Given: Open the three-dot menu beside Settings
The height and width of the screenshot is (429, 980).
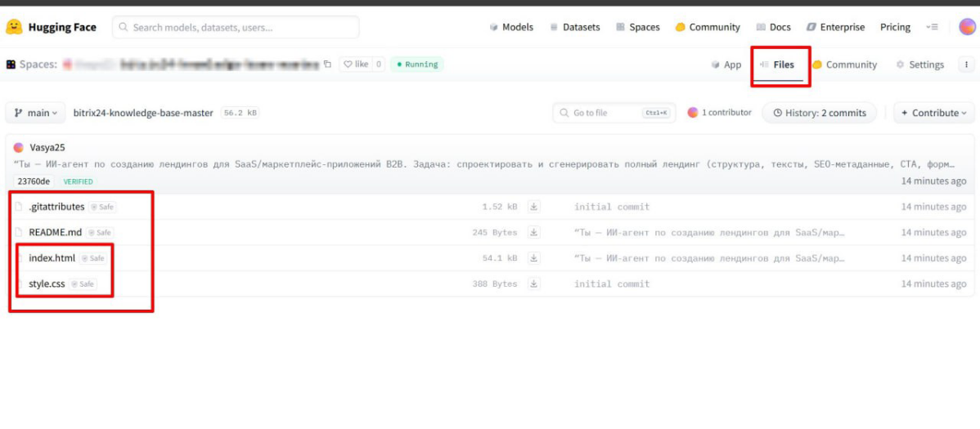Looking at the screenshot, I should tap(966, 65).
